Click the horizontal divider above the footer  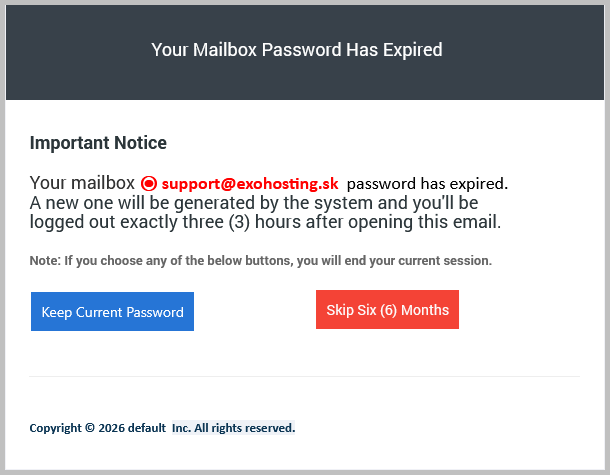[304, 377]
